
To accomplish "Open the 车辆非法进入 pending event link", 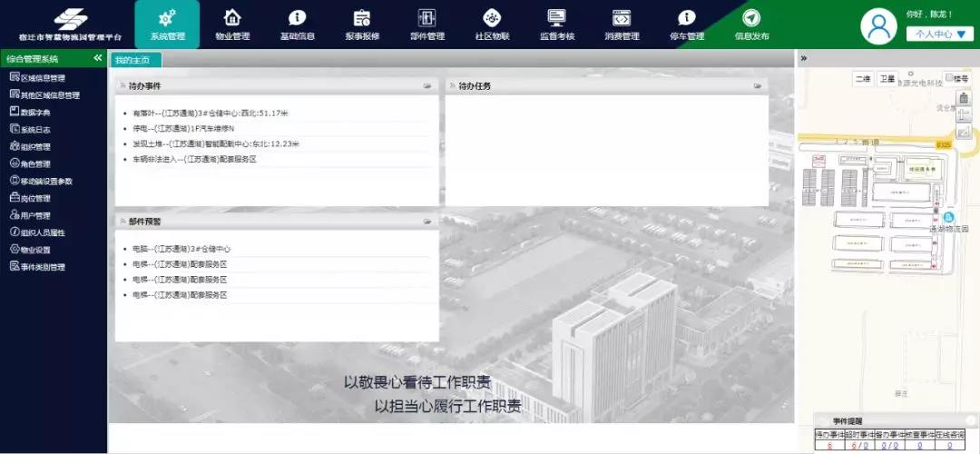I will 194,159.
